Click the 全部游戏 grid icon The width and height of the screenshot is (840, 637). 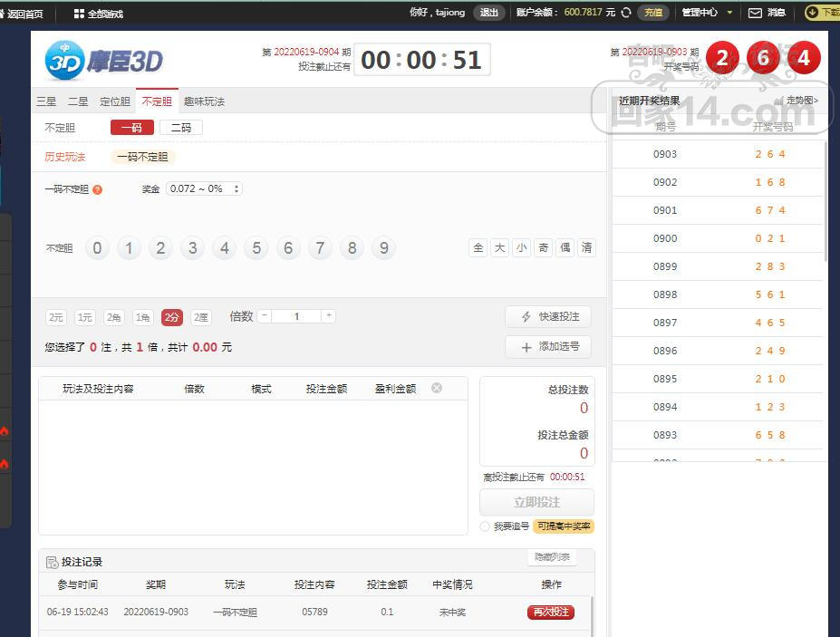(x=79, y=14)
